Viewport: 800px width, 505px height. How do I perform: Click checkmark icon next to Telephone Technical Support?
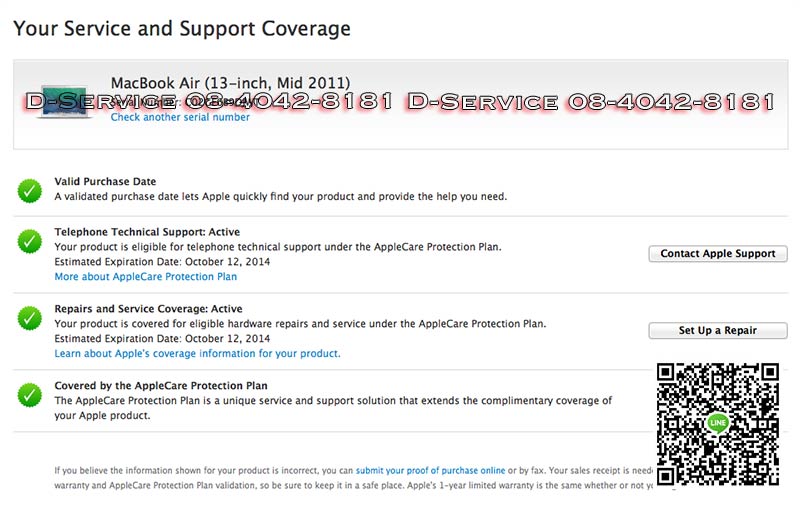coord(30,242)
